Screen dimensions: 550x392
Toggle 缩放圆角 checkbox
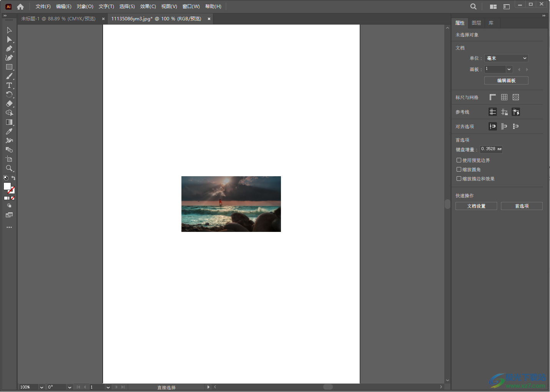(x=459, y=170)
